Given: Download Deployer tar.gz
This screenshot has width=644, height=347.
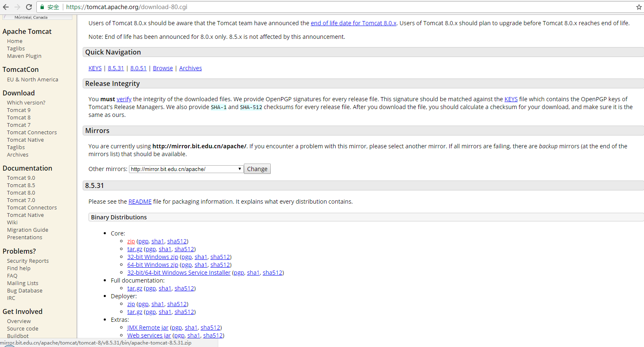Looking at the screenshot, I should tap(135, 312).
